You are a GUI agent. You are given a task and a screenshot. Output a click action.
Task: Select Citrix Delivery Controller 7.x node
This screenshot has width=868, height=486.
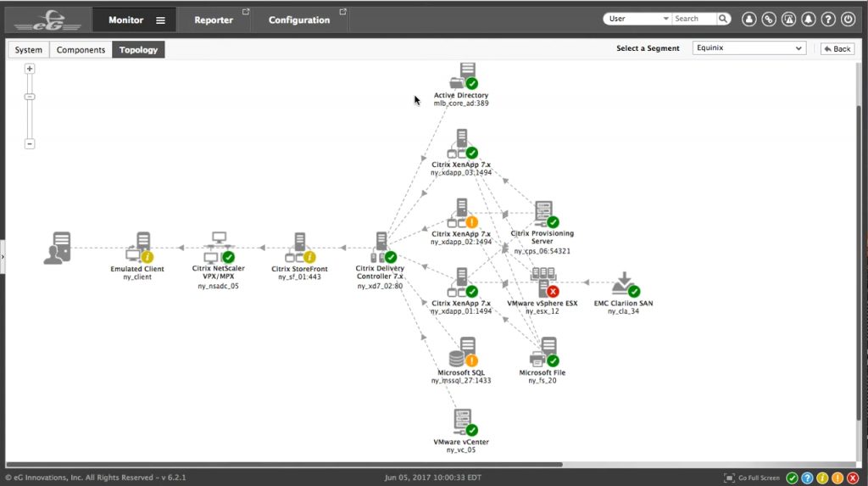tap(383, 248)
